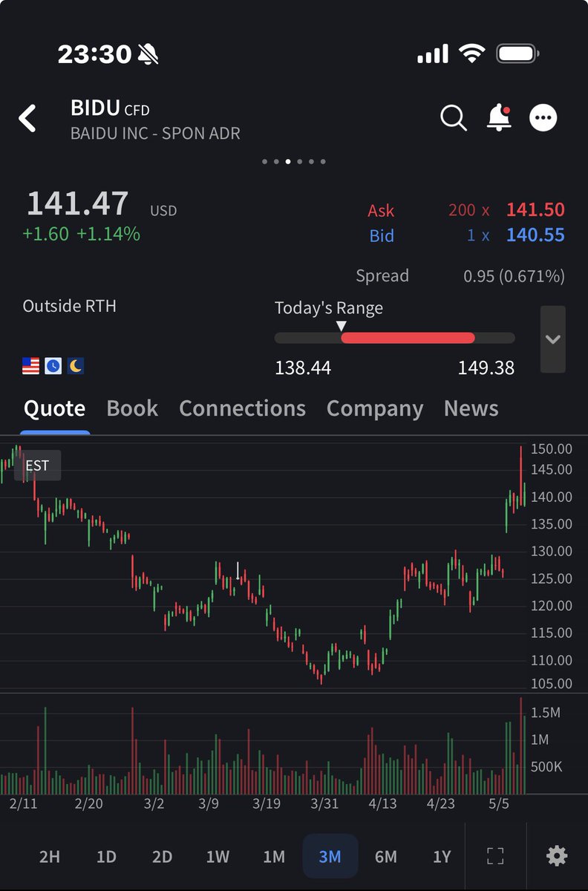Open the Connections tab

click(242, 408)
